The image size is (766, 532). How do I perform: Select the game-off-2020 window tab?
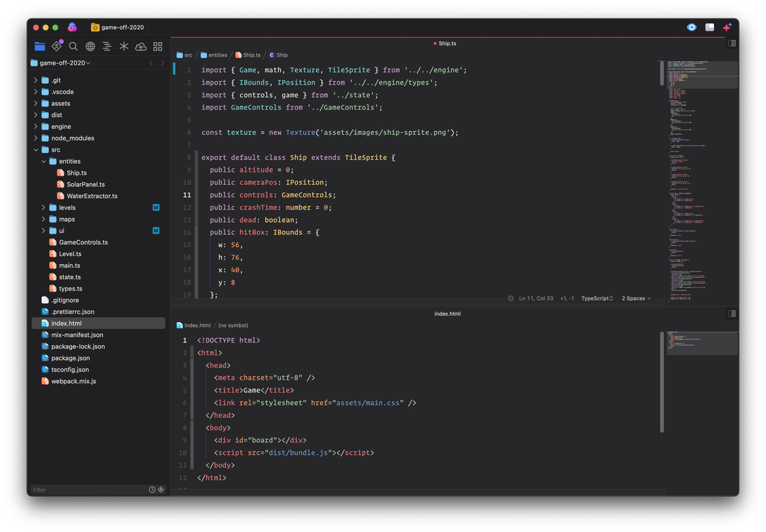click(x=118, y=27)
